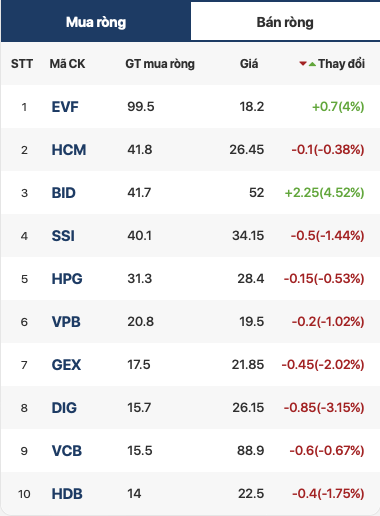Click the SSI stock code
380x516 pixels.
tap(63, 236)
